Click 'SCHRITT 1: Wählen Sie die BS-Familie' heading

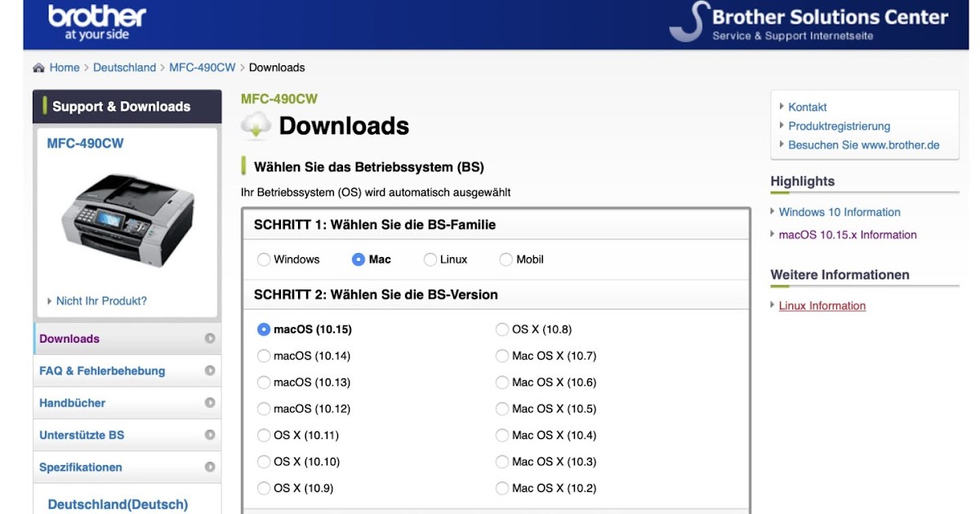click(x=375, y=224)
